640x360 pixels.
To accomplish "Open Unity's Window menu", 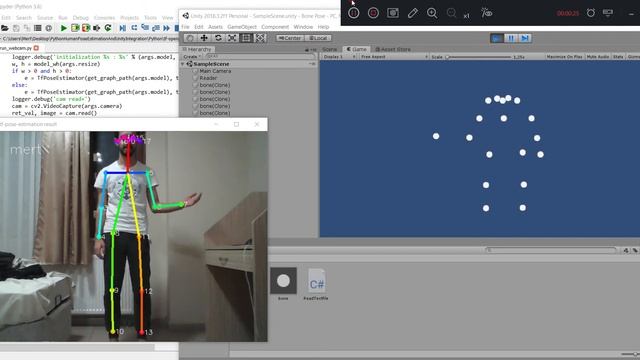I will coord(303,27).
